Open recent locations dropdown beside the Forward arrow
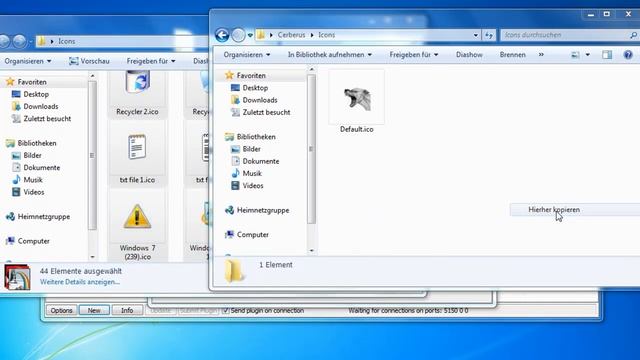 pos(250,36)
